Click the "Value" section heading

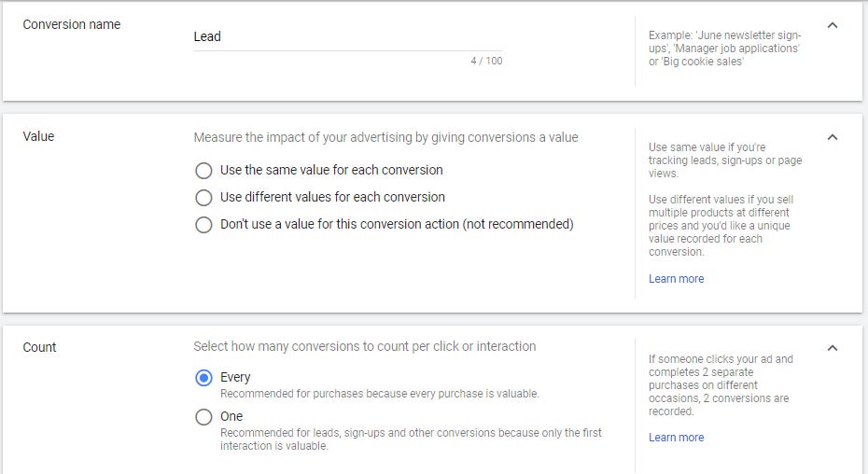(x=38, y=136)
